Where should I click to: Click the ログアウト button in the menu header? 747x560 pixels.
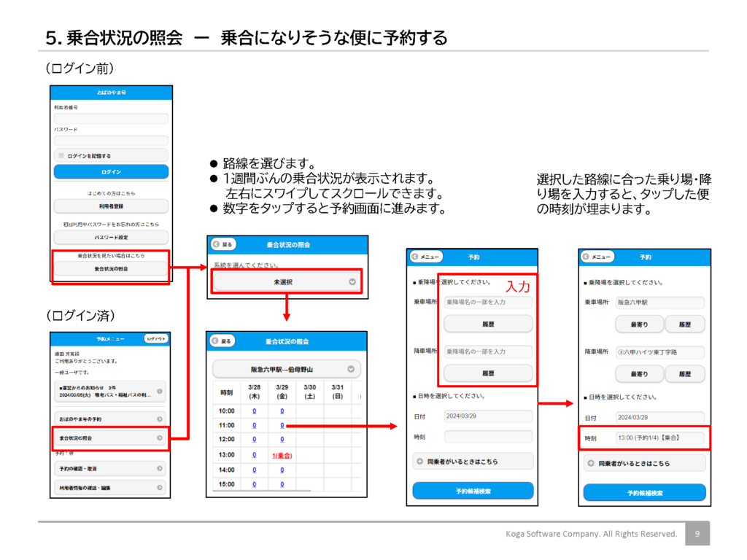click(x=155, y=339)
